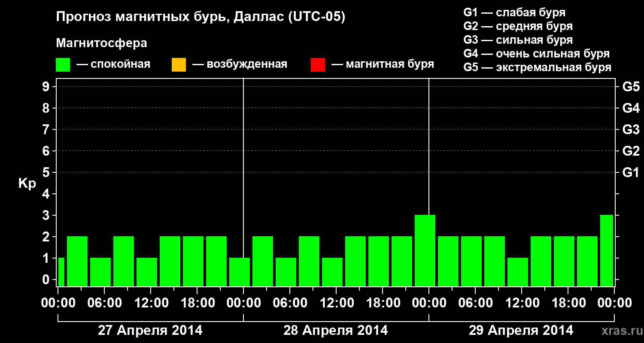Click the Kp 1 bar above 06:00 on 28 Апреля
Image resolution: width=644 pixels, height=343 pixels.
[x=286, y=272]
